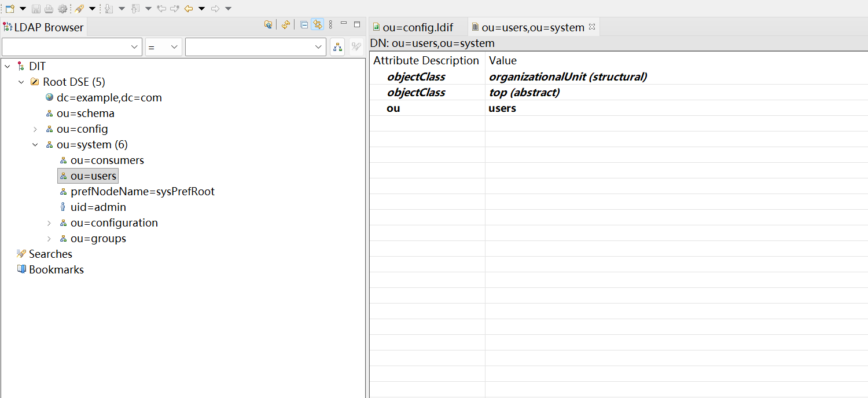
Task: Select the organizationalUnit (structural) value cell
Action: coord(568,76)
